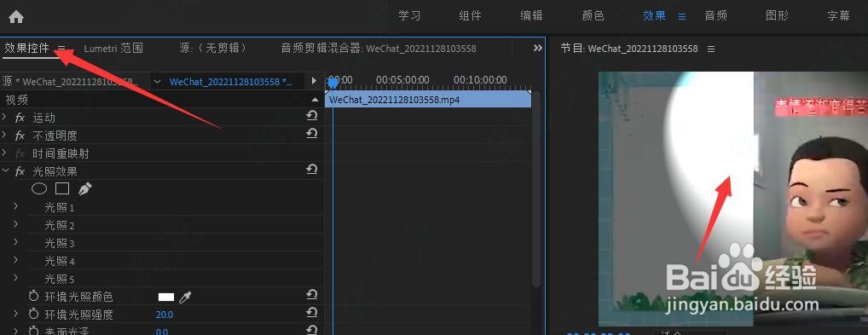This screenshot has width=868, height=335.
Task: Reset the 环境光照强度 parameter
Action: pyautogui.click(x=312, y=313)
